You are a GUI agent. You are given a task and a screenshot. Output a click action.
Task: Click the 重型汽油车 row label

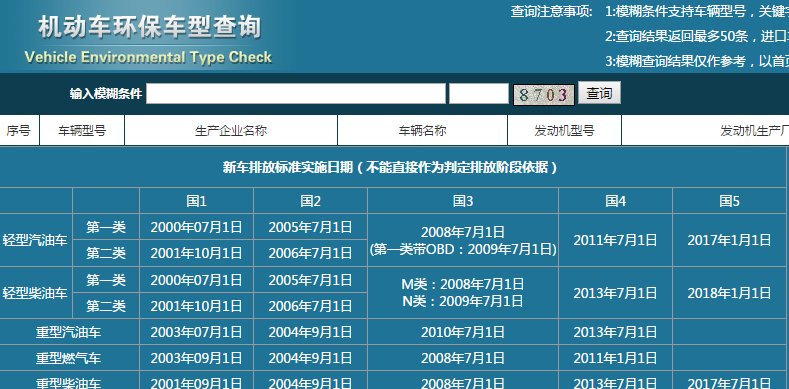pyautogui.click(x=68, y=332)
